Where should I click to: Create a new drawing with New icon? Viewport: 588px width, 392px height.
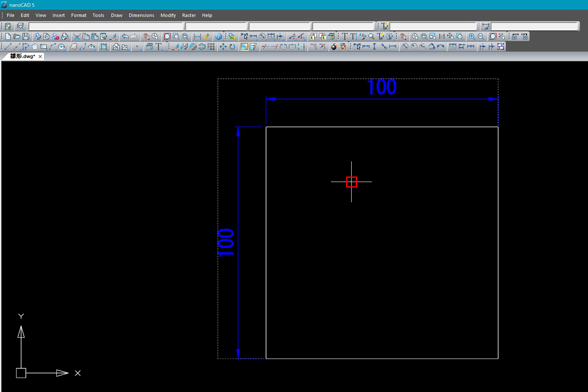pyautogui.click(x=8, y=36)
